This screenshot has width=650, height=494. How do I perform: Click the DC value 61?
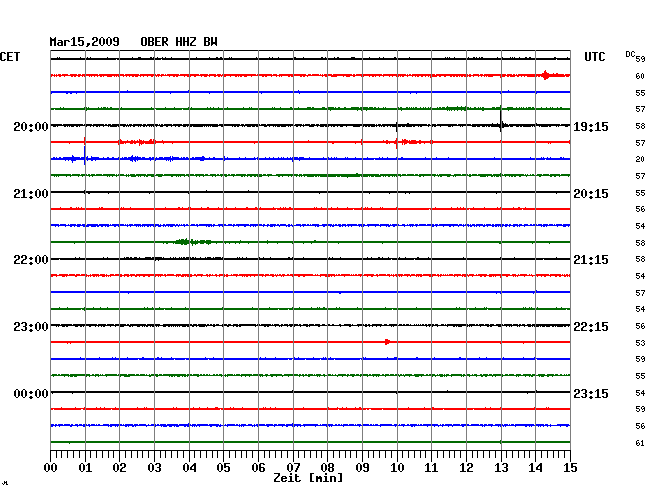point(640,443)
